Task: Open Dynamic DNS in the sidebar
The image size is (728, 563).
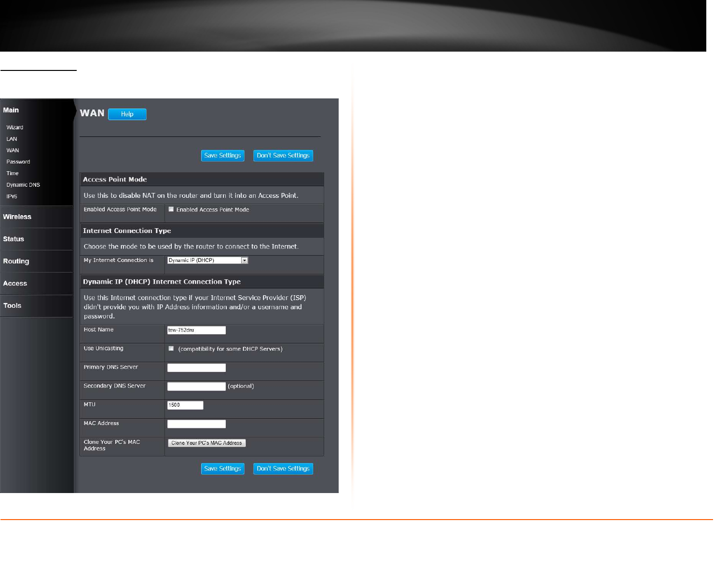Action: tap(23, 185)
